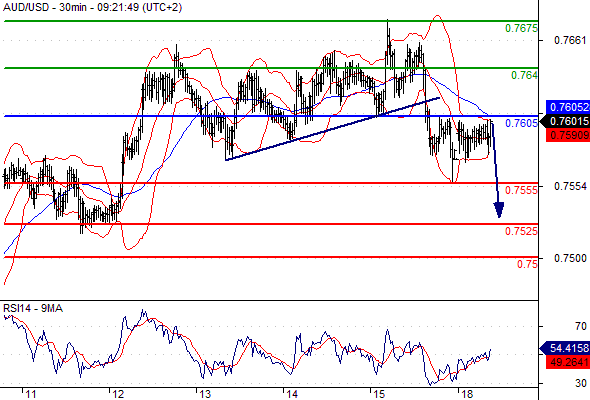Click date 14 on the time axis

point(292,394)
